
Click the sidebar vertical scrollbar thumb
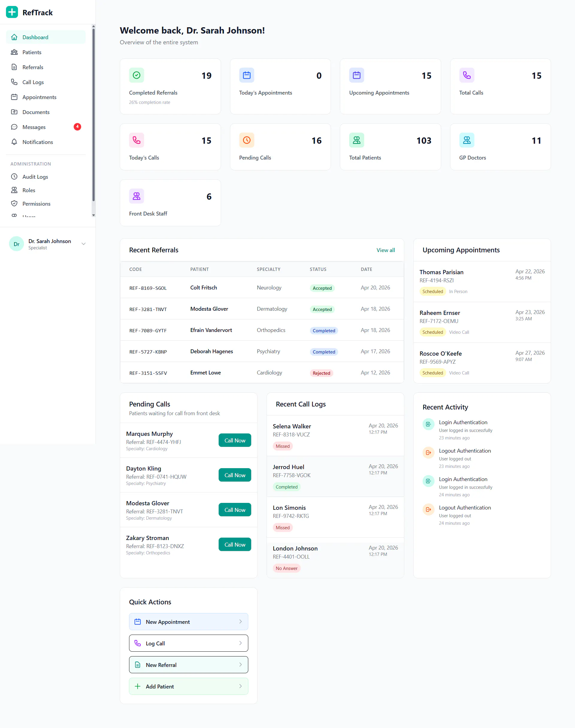tap(93, 115)
